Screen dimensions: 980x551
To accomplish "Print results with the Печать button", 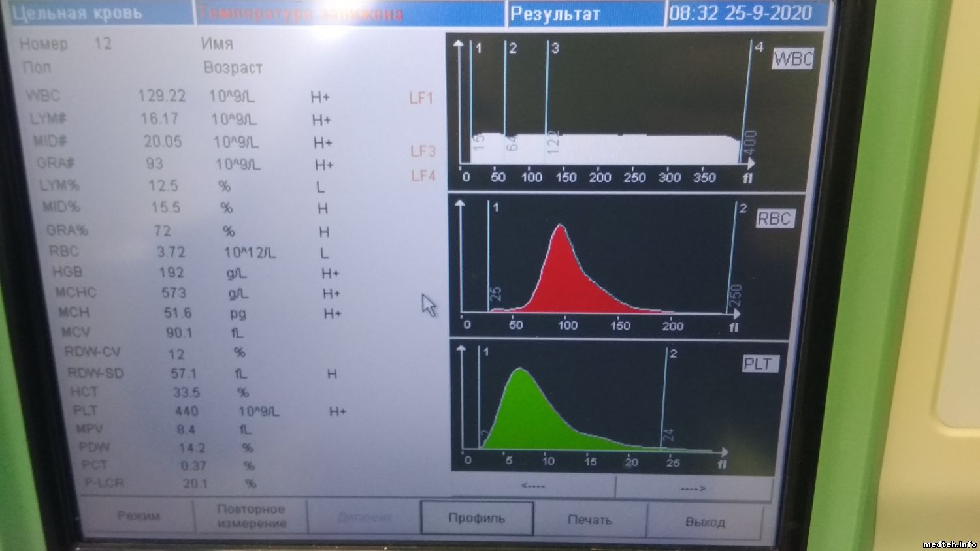I will [x=589, y=520].
